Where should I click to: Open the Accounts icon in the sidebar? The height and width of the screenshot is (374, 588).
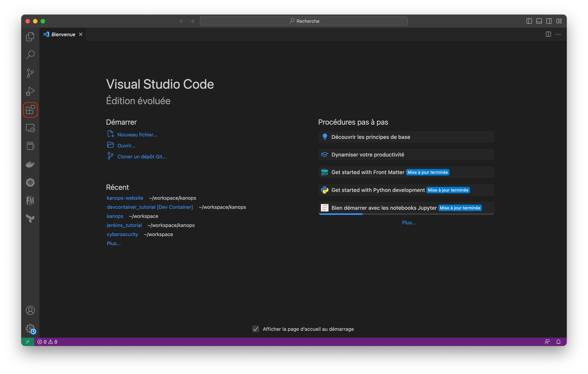point(30,310)
